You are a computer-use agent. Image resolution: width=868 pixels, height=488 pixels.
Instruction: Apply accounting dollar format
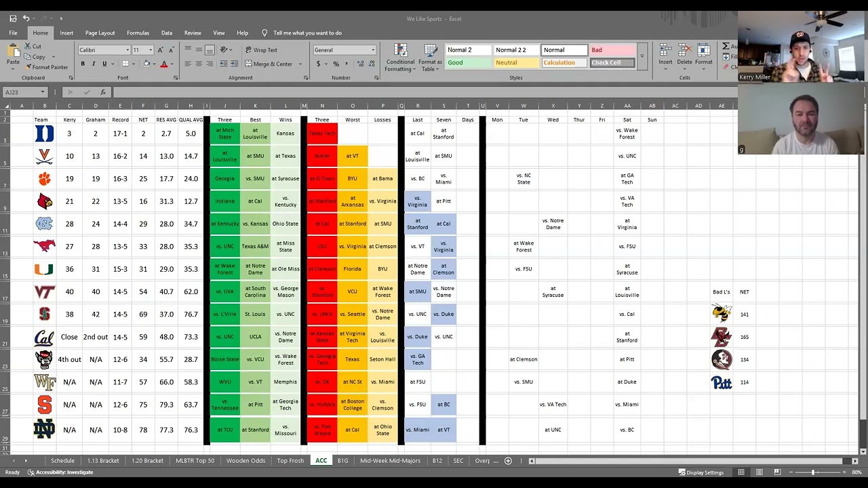point(318,64)
